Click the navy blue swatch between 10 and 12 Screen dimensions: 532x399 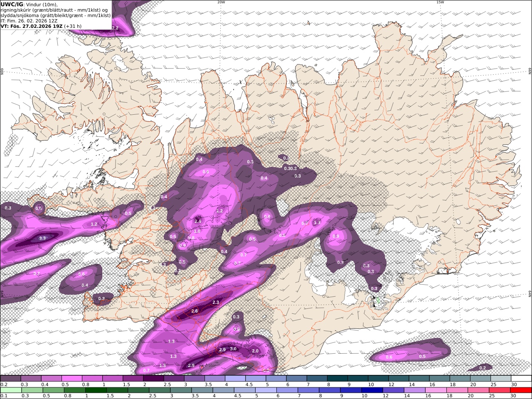tap(371, 390)
